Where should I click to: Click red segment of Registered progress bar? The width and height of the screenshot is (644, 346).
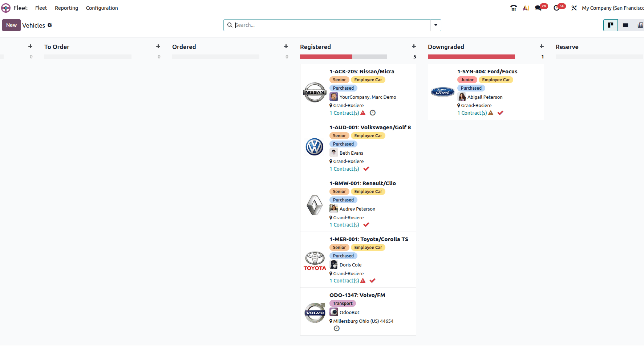click(326, 57)
